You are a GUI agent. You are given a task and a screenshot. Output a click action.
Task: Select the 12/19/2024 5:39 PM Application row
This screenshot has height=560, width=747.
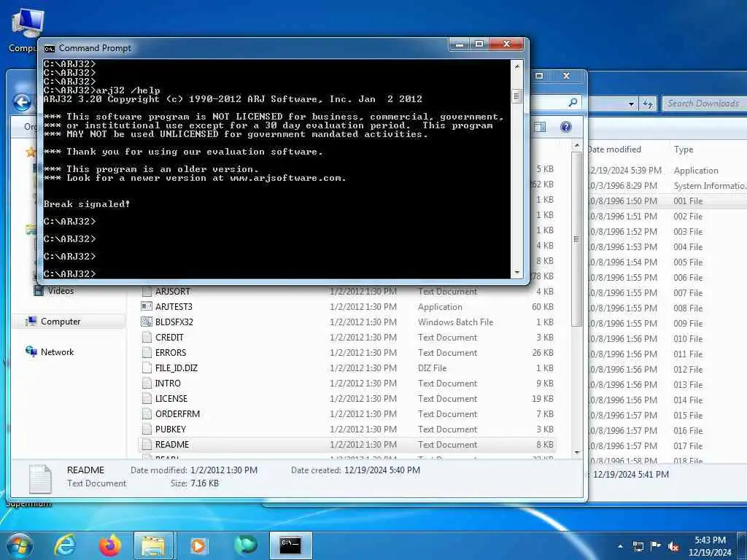tap(667, 171)
